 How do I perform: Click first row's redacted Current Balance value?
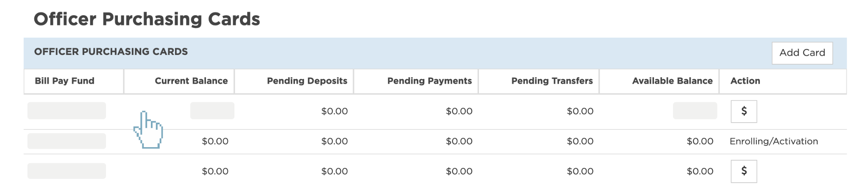click(212, 110)
